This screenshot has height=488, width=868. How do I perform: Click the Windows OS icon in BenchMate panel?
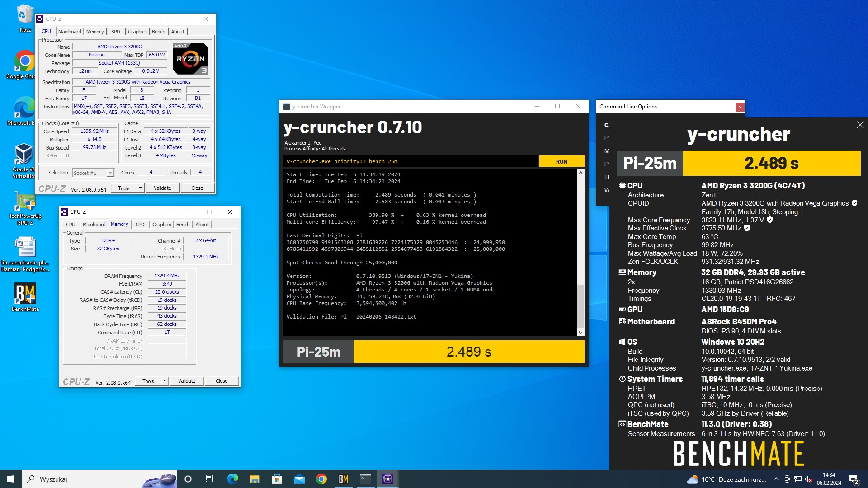(x=623, y=342)
